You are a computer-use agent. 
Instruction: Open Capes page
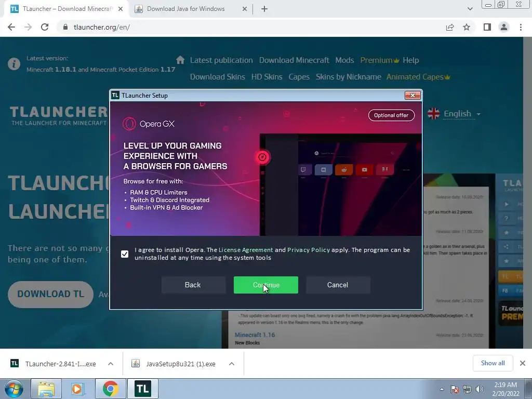click(x=299, y=77)
